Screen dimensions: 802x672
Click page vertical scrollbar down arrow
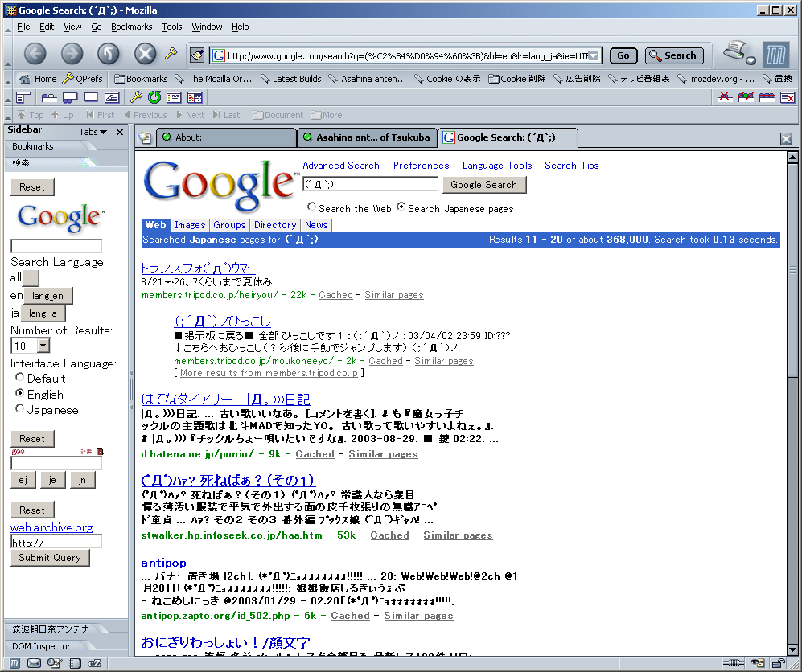point(792,650)
